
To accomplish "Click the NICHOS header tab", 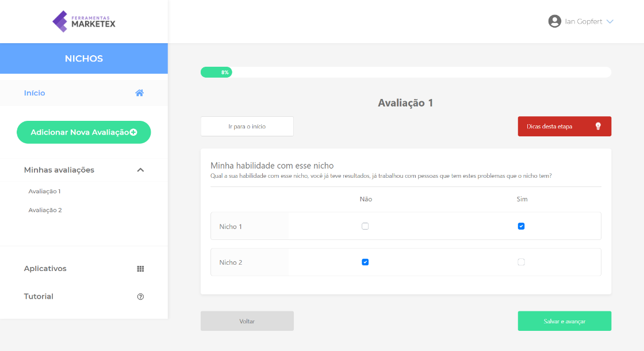I will (x=84, y=58).
